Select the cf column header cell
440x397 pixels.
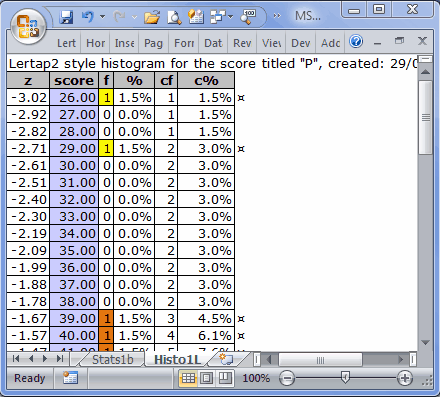(x=166, y=80)
